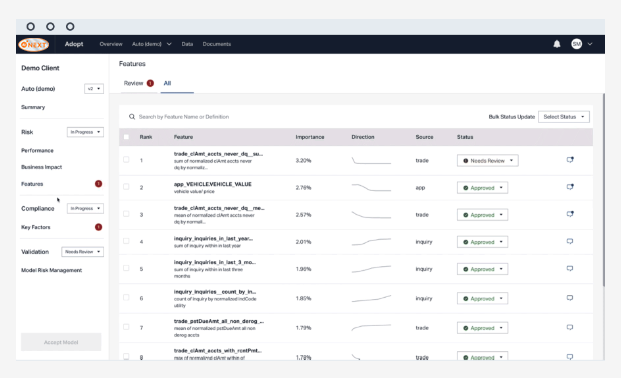
Task: Click the ONEXT logo
Action: 34,44
